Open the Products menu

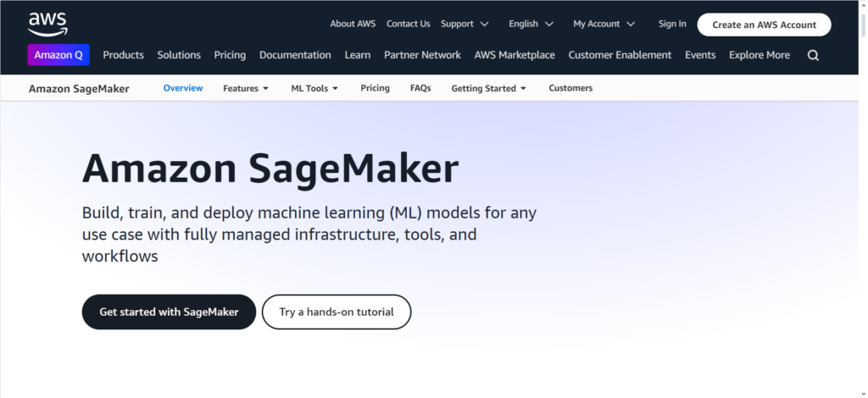pos(123,55)
